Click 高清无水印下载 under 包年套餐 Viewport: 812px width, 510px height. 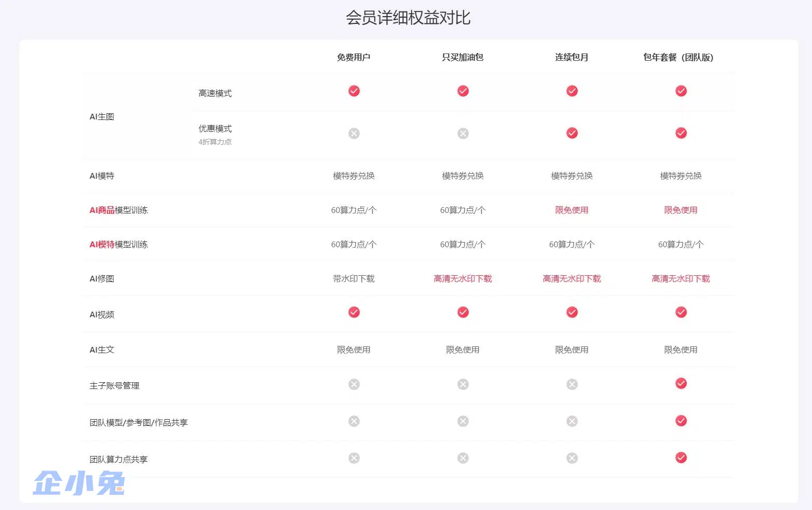point(681,279)
